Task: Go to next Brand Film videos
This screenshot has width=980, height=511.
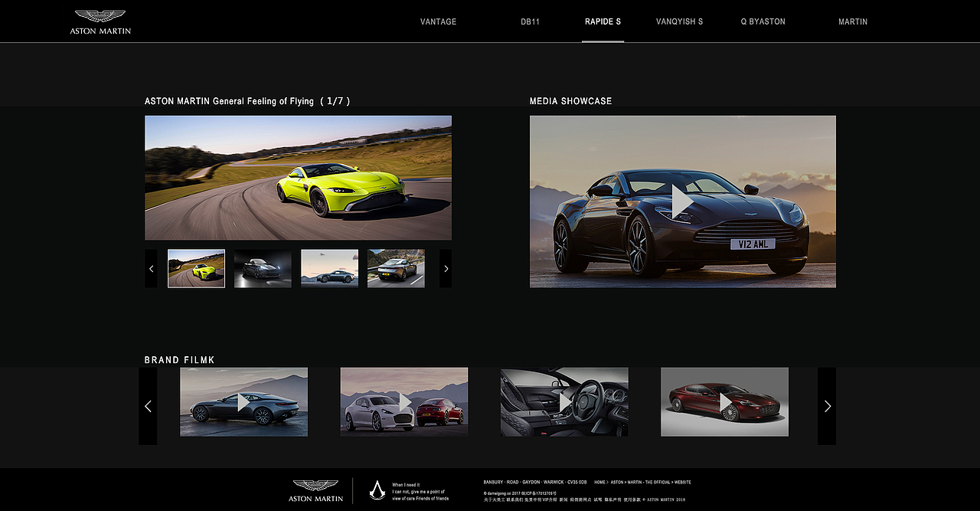Action: pyautogui.click(x=827, y=406)
